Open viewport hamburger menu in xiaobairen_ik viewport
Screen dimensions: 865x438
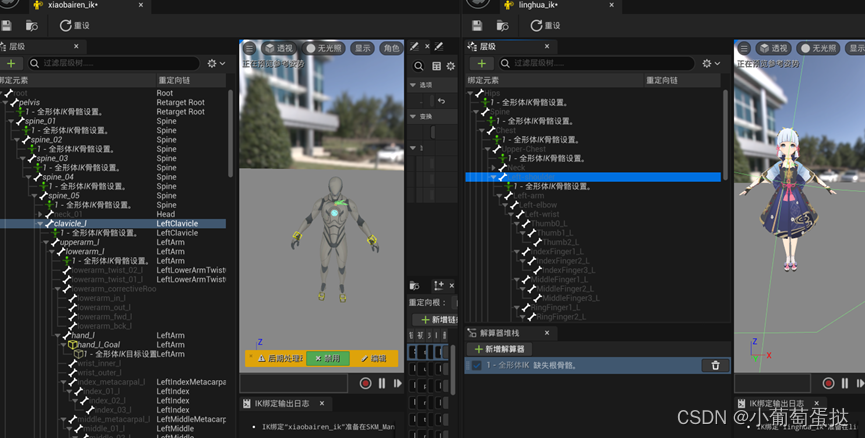[249, 49]
